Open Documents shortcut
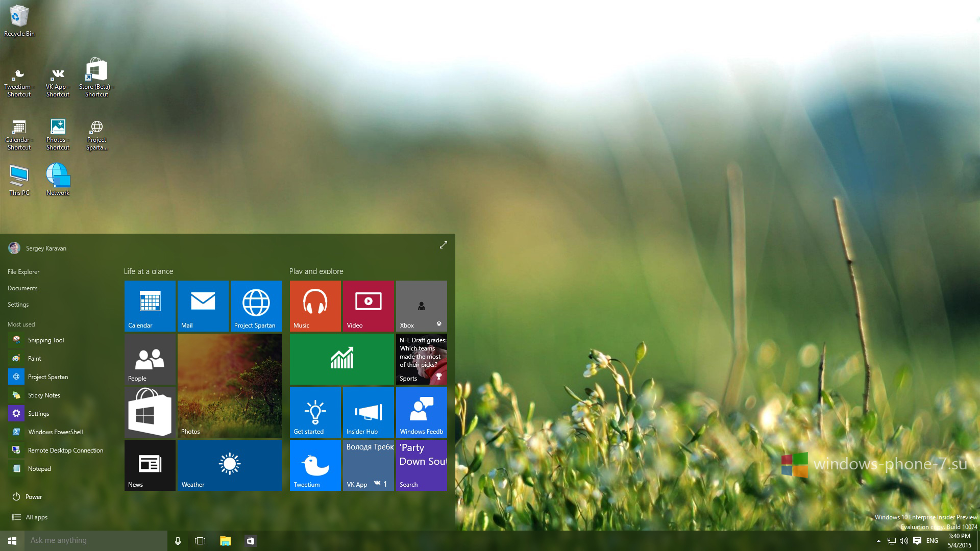 click(23, 288)
